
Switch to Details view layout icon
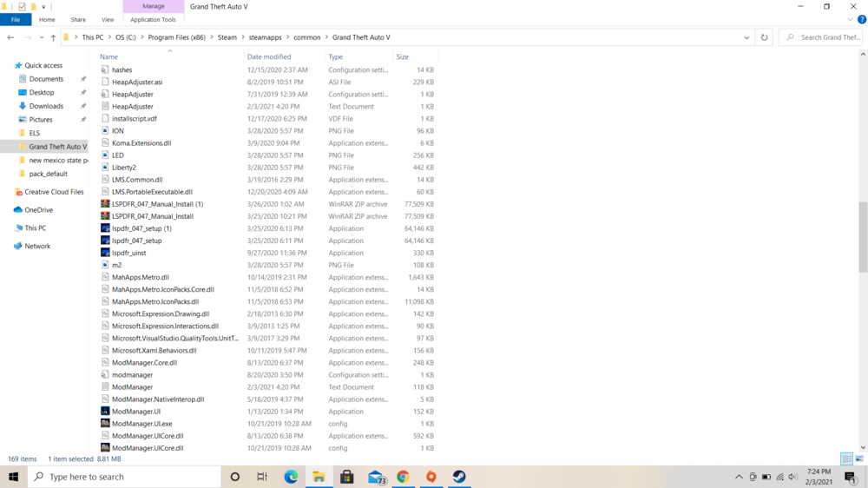(x=846, y=458)
